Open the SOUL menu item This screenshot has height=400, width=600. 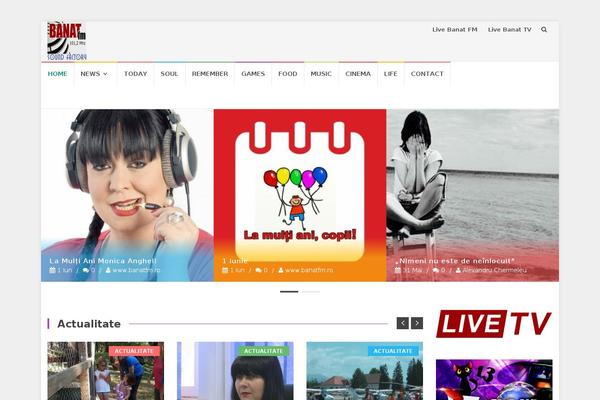pos(170,74)
